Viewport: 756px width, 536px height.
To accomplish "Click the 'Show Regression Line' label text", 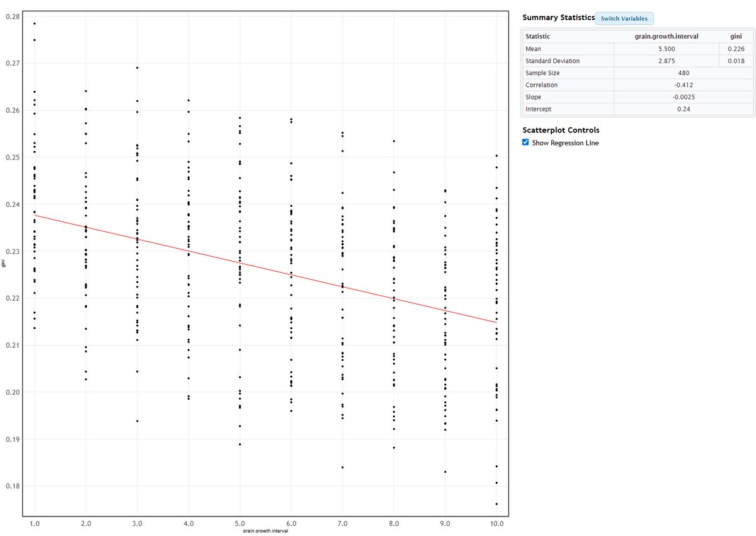I will (565, 143).
